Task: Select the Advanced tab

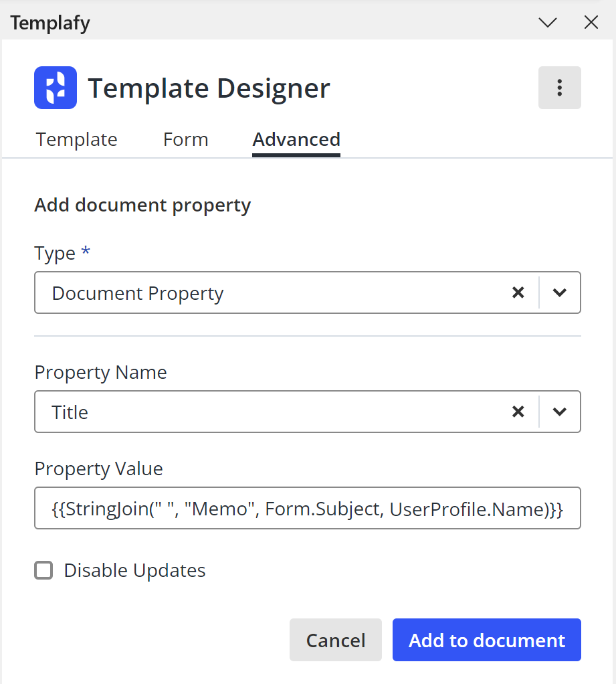Action: pyautogui.click(x=296, y=140)
